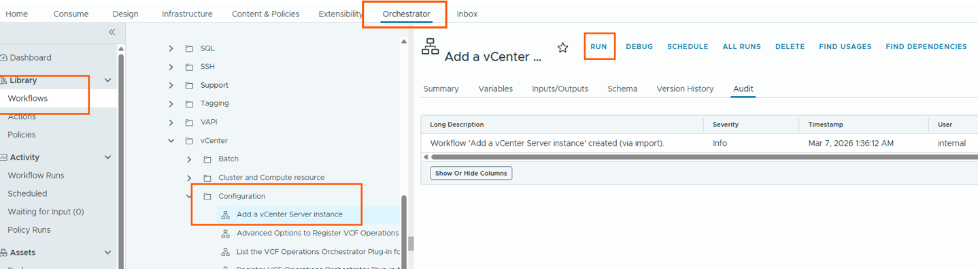980x273 pixels.
Task: Collapse the Library section in sidebar
Action: pyautogui.click(x=107, y=80)
